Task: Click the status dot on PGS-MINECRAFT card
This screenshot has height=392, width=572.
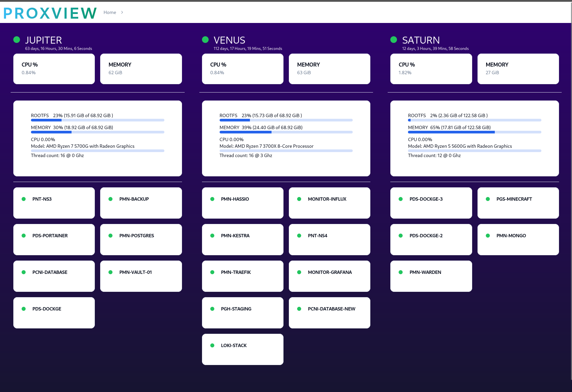Action: [x=488, y=199]
